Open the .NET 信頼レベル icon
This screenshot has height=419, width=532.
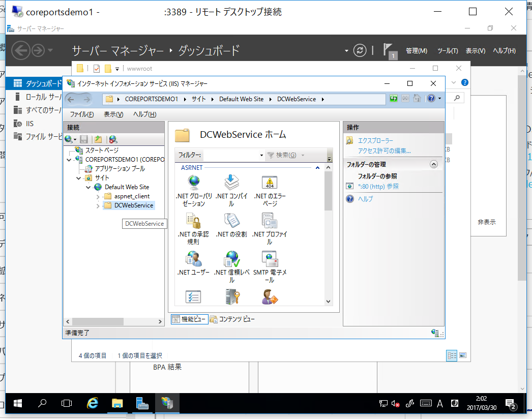pyautogui.click(x=232, y=267)
